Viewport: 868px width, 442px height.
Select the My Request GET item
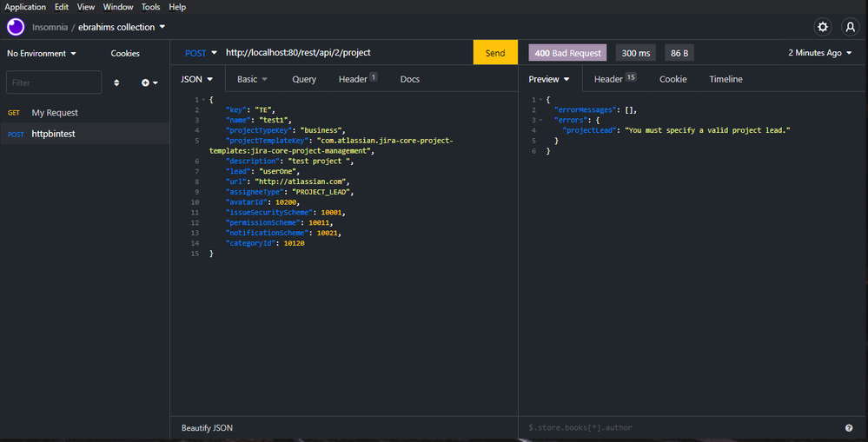pos(84,112)
